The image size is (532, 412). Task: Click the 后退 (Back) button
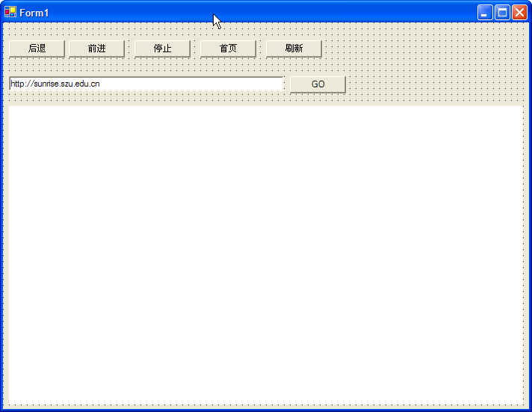coord(37,49)
